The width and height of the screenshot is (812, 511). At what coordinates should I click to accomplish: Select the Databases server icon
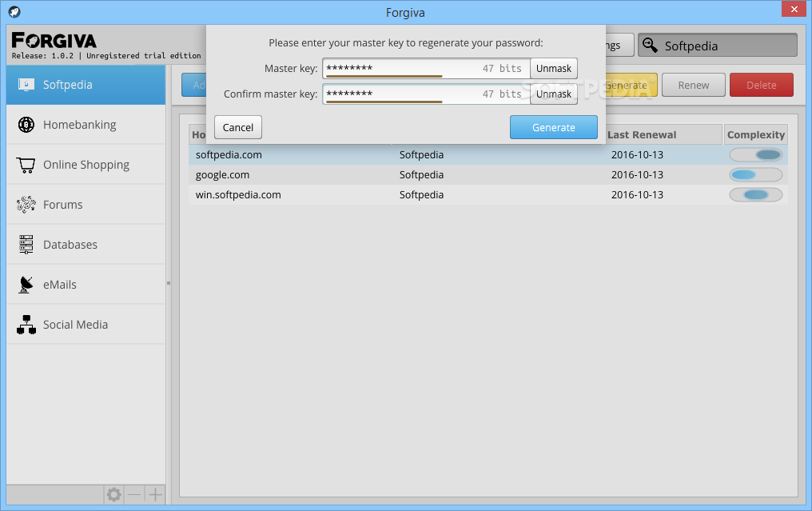26,245
